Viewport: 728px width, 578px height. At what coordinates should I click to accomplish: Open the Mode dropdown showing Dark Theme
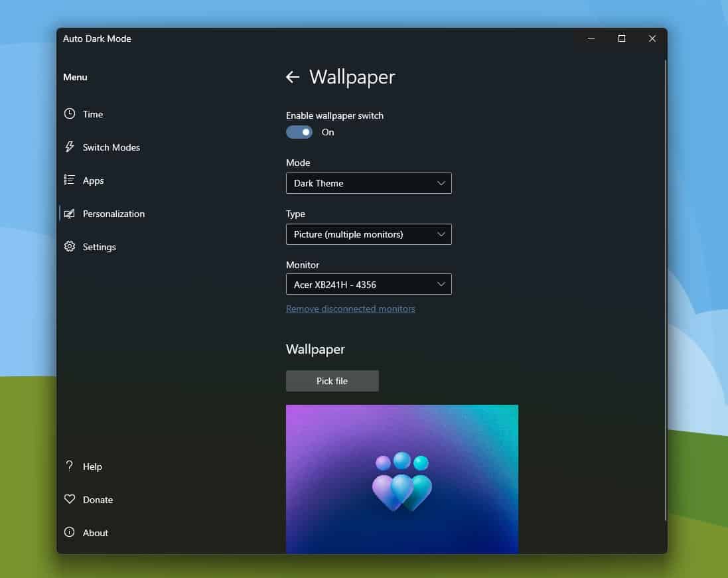tap(368, 183)
